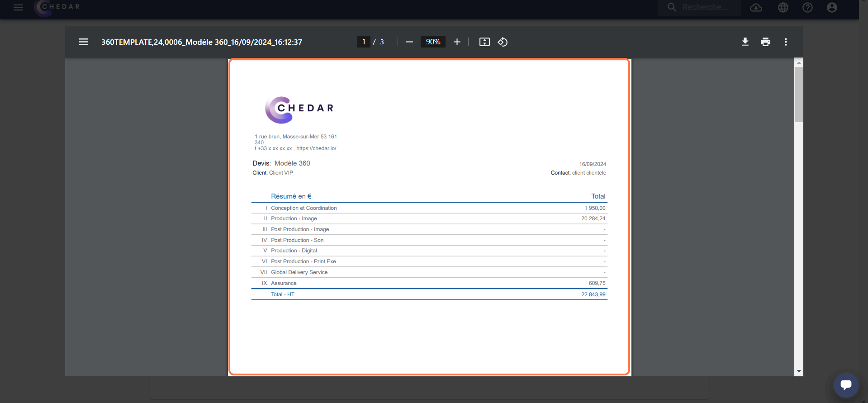Click the Chedar logo in the top bar
This screenshot has width=868, height=403.
coord(57,8)
